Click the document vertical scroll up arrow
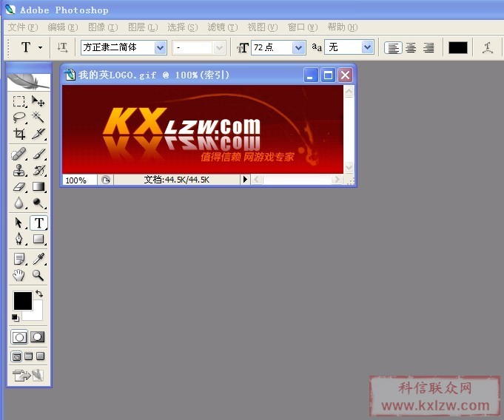Screen dimensions: 504x420 [349, 91]
